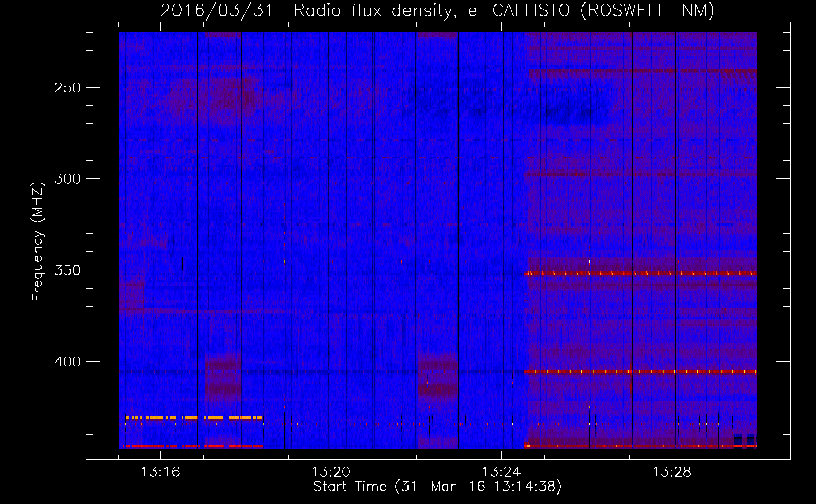Select the 'Frequency (MHZ)' axis label
816x504 pixels.
[x=38, y=241]
